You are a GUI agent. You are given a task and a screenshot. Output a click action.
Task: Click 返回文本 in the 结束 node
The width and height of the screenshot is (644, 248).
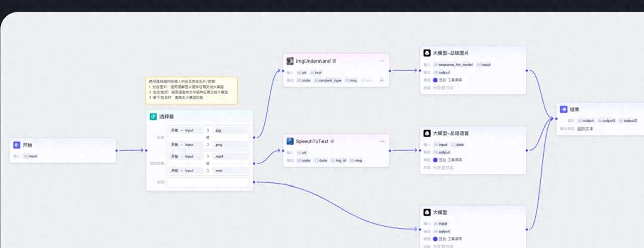coord(585,129)
